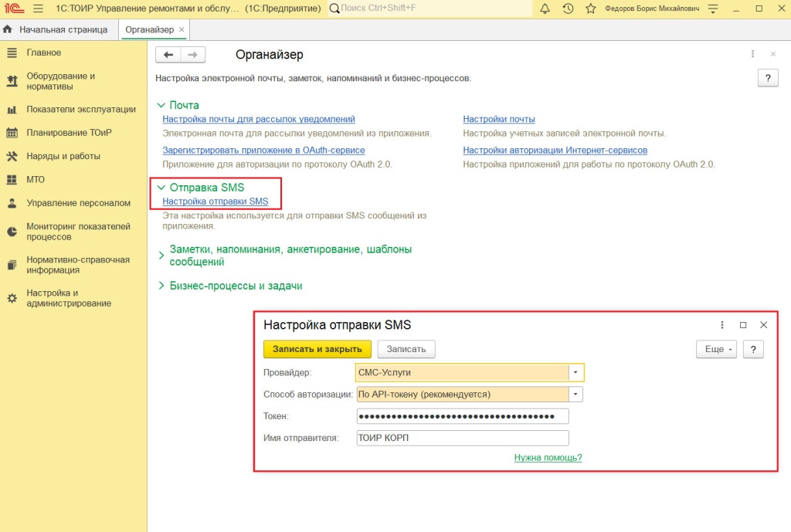Click into the Имя отправителя field

[463, 438]
